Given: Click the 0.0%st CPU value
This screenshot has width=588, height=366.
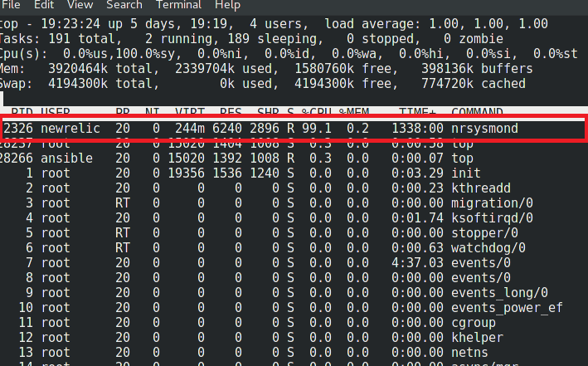Looking at the screenshot, I should (x=556, y=54).
